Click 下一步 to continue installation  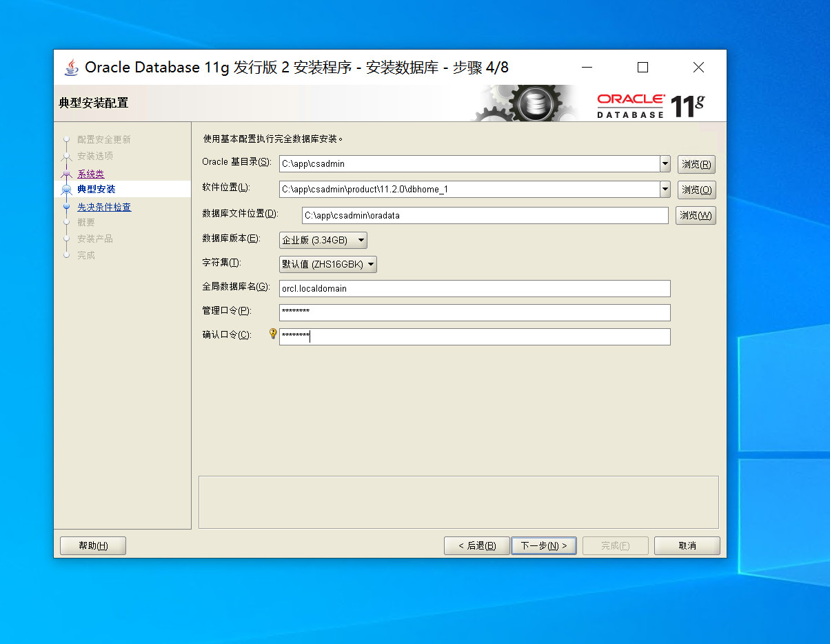543,545
